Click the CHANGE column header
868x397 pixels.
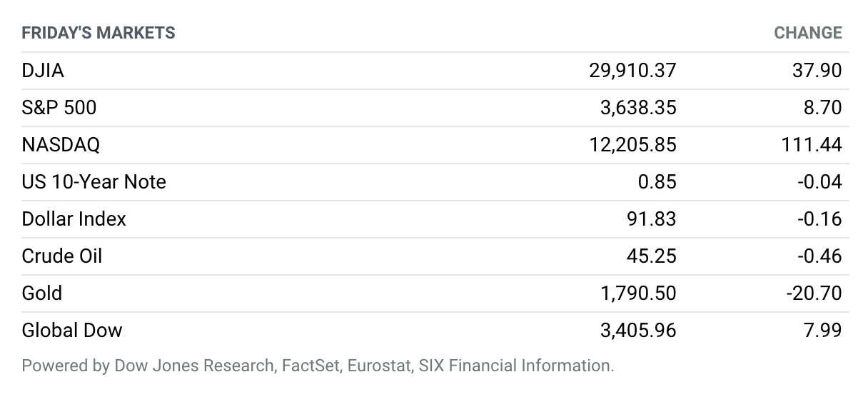pos(808,33)
